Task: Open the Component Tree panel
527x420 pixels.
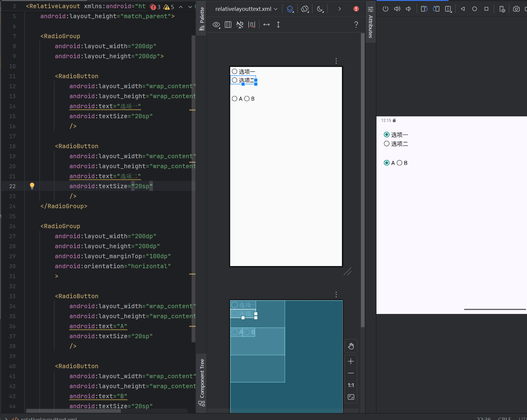Action: point(202,382)
